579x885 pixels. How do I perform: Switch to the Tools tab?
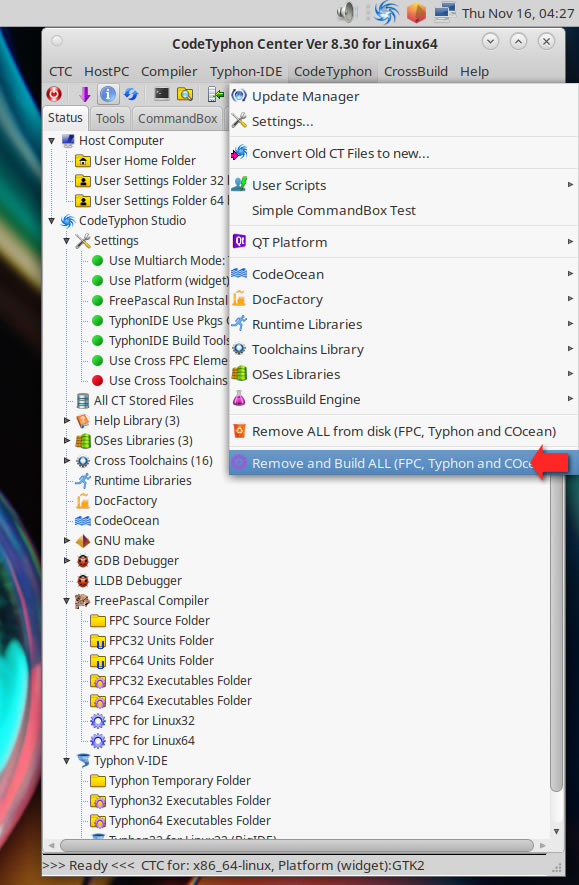pos(110,119)
